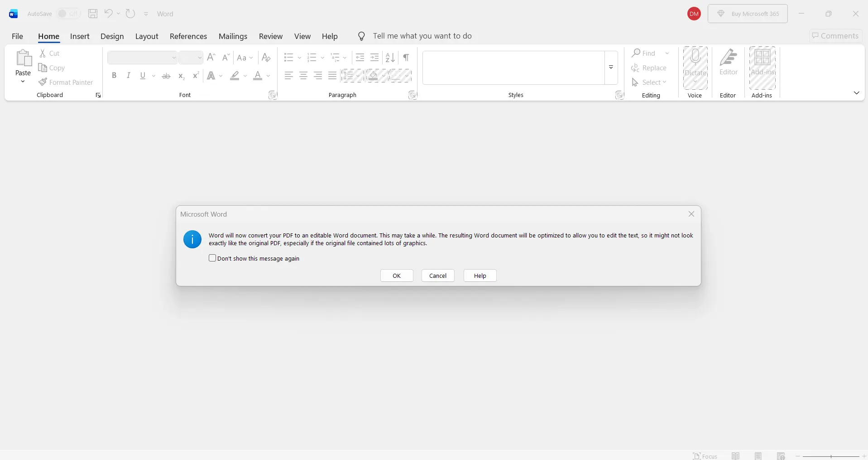Click the text highlight color pen
The width and height of the screenshot is (868, 460).
pyautogui.click(x=235, y=76)
